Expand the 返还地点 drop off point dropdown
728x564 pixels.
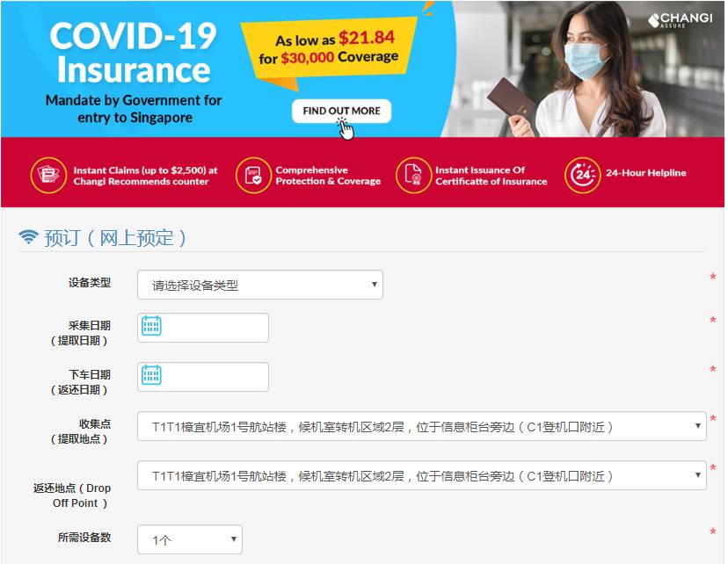[x=421, y=475]
